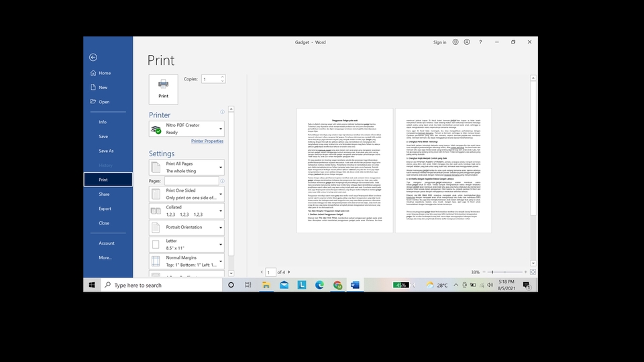Decrease copies with the down stepper arrow
The image size is (644, 362).
tap(223, 81)
